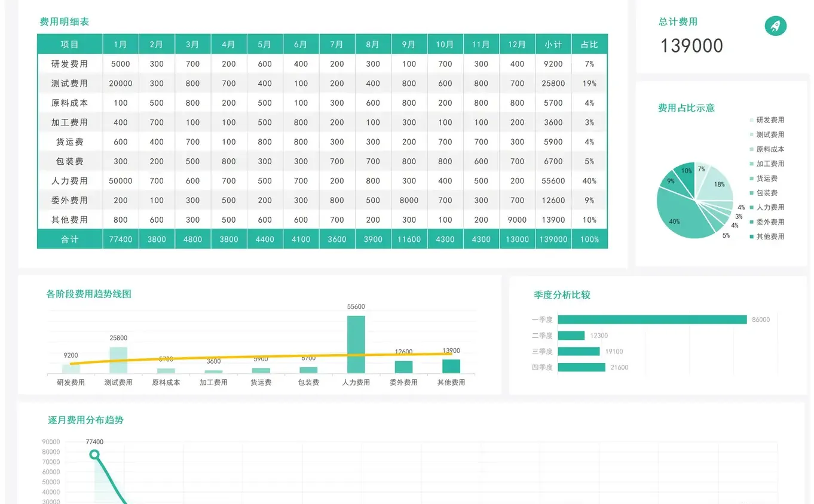Select the 研发费用 legend swatch in pie chart
Viewport: 814px width, 504px height.
pos(752,120)
